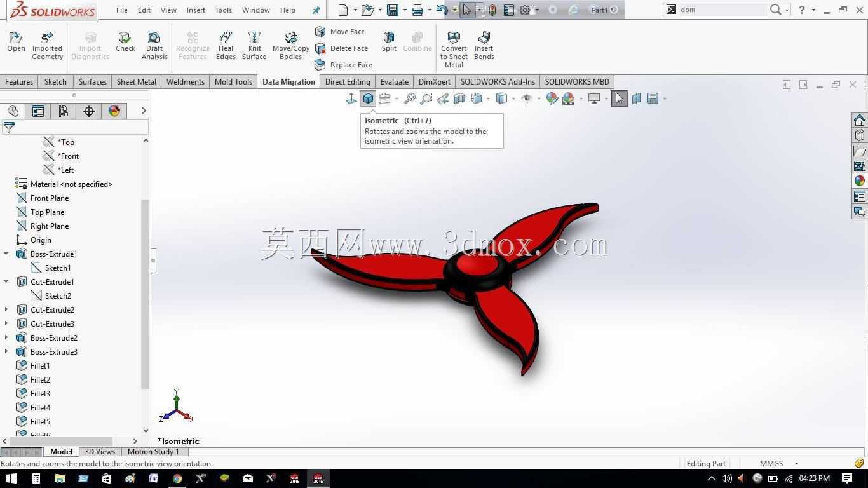
Task: Open the Display Style dropdown arrow
Action: click(513, 98)
